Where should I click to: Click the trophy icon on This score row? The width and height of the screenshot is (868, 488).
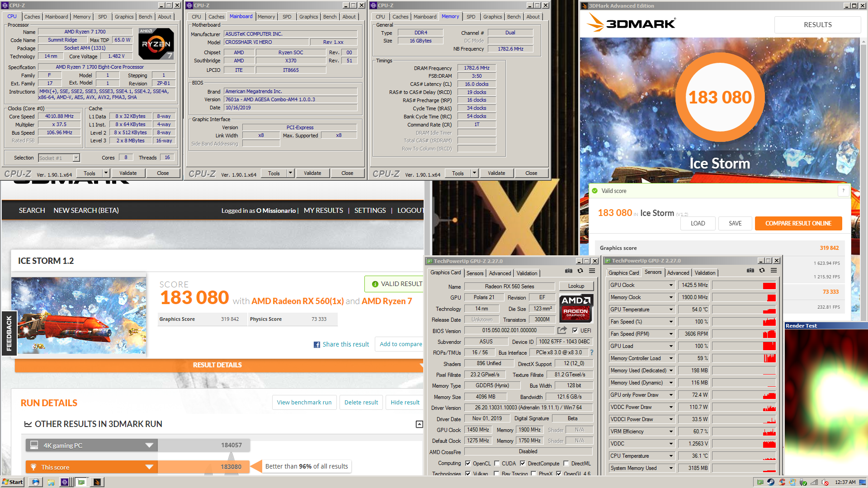coord(33,467)
